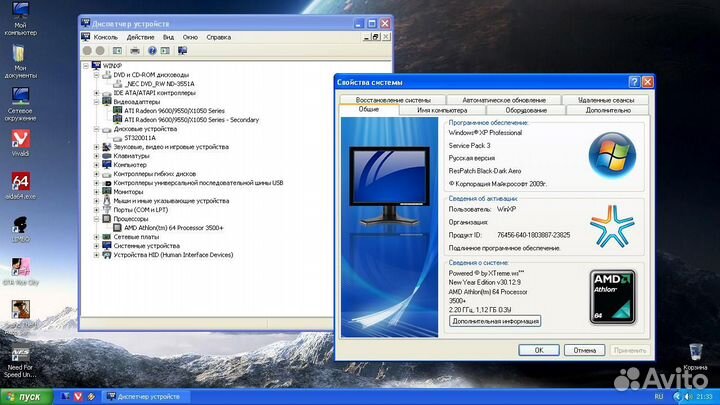Open the Мой компьютер desktop icon
720x405 pixels.
pyautogui.click(x=20, y=19)
